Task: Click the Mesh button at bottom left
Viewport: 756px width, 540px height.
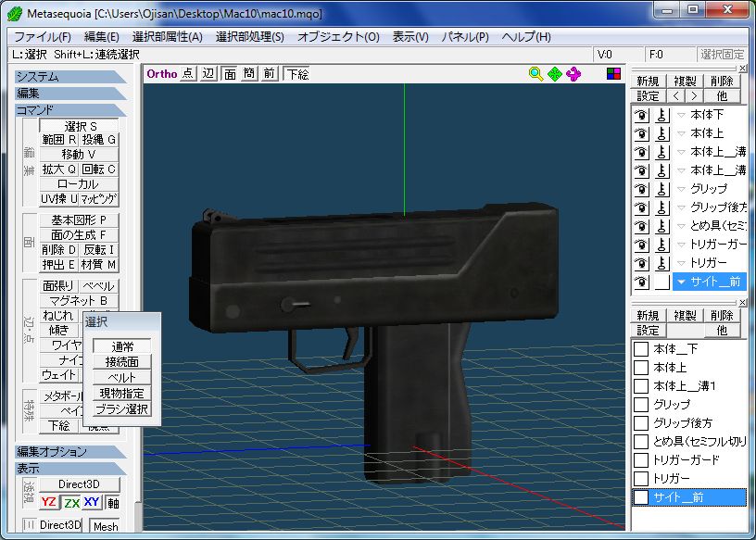Action: (106, 526)
